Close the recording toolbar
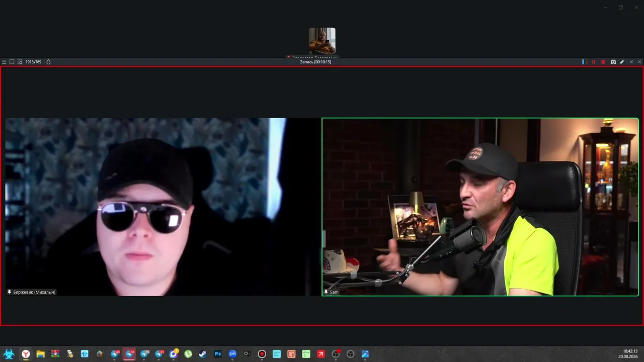The image size is (644, 362). coord(639,62)
